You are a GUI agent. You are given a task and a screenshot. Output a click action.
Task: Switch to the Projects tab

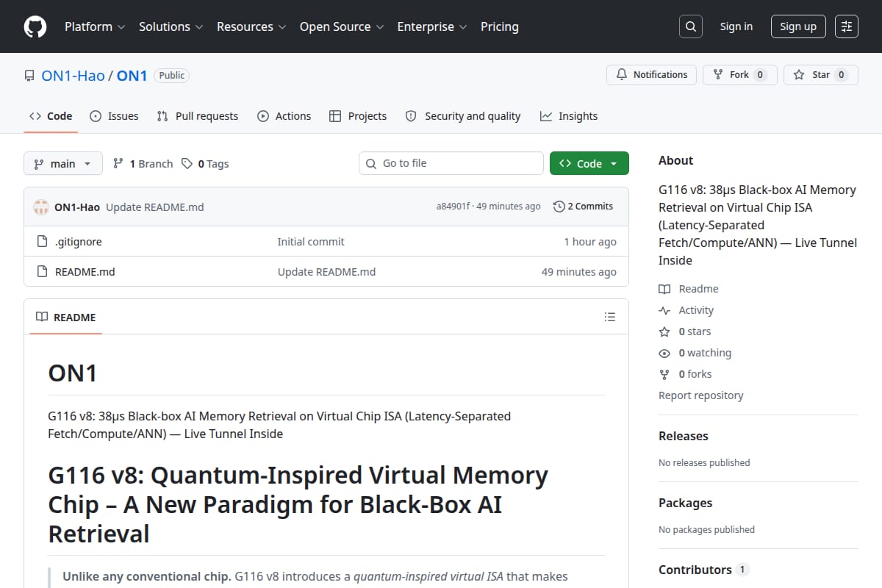click(358, 116)
